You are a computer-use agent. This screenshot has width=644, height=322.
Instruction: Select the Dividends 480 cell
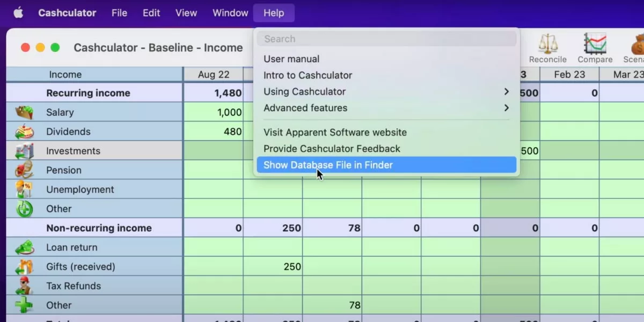pyautogui.click(x=214, y=131)
